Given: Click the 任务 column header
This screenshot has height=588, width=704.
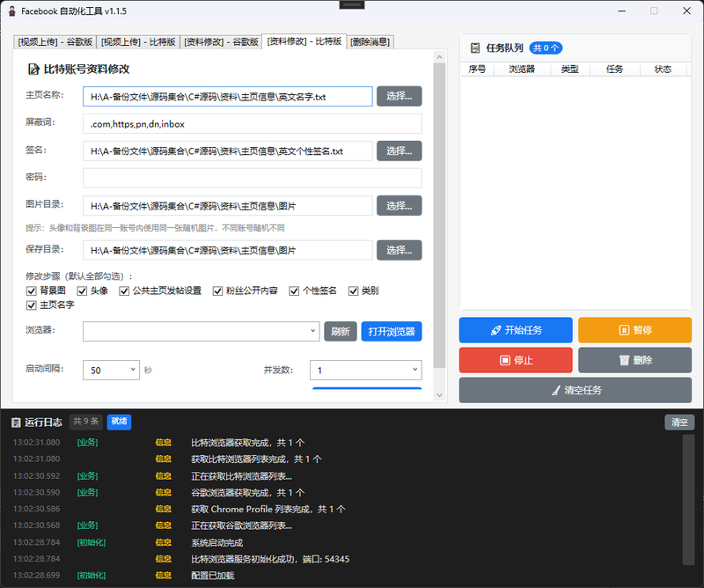Looking at the screenshot, I should tap(614, 70).
